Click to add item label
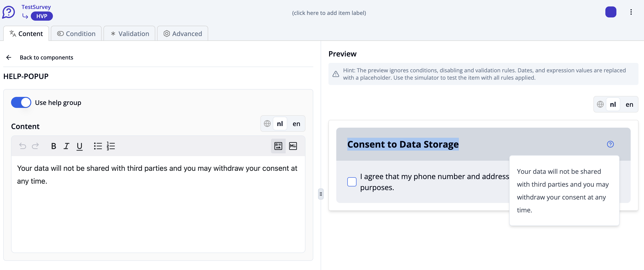This screenshot has width=644, height=270. [329, 13]
